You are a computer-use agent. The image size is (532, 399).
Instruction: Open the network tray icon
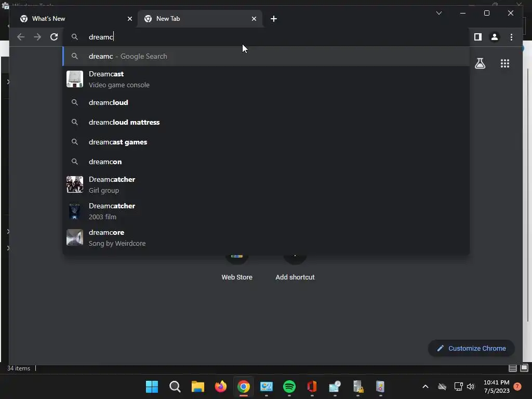point(458,387)
